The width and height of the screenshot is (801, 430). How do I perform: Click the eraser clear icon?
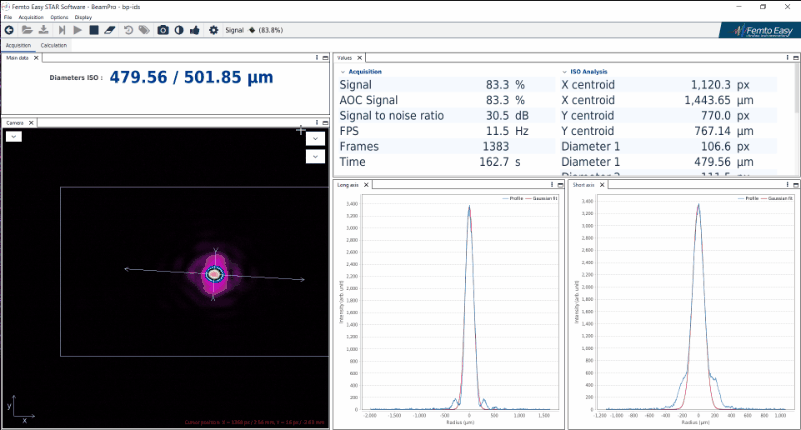click(x=110, y=30)
